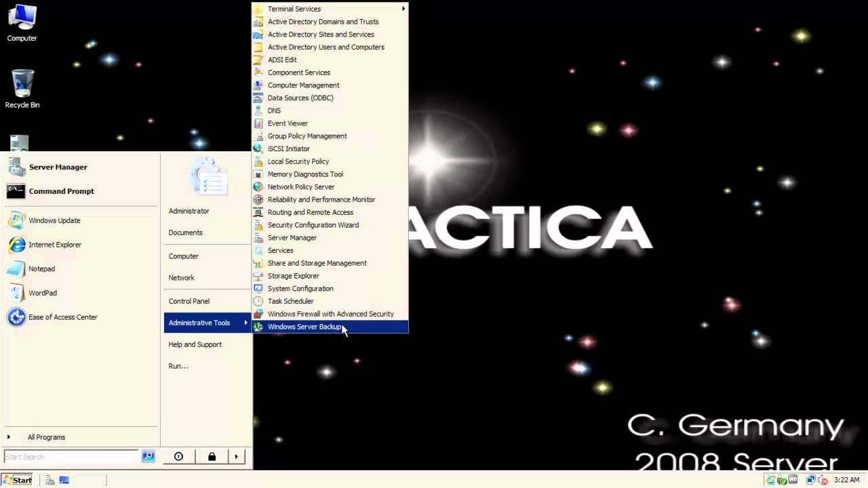Open the Run dialog
The width and height of the screenshot is (868, 488).
coord(178,366)
